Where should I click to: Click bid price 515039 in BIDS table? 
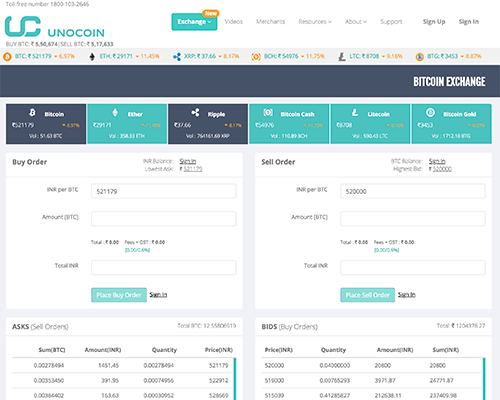coord(274,396)
